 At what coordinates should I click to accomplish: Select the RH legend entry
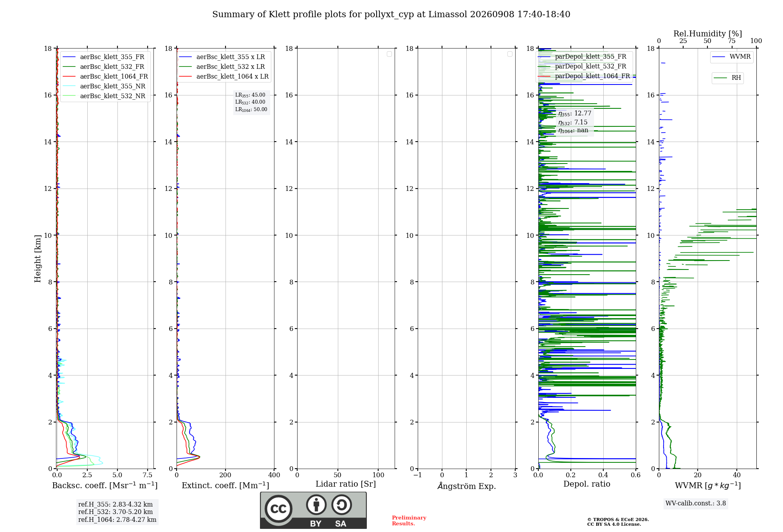[x=727, y=78]
